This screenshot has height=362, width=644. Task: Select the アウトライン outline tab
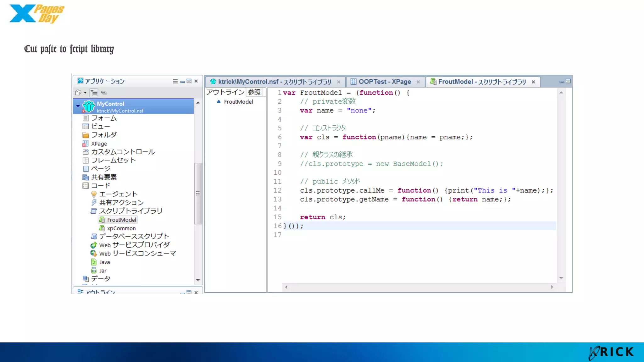click(225, 92)
